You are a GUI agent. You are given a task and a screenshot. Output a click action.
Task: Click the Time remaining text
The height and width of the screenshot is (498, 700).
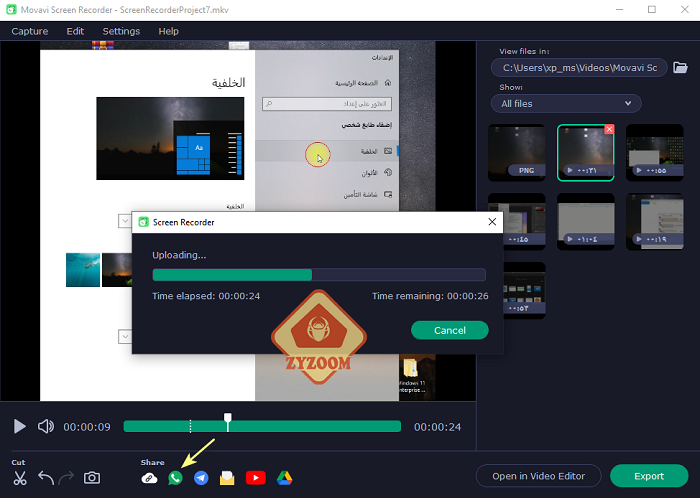(x=430, y=296)
